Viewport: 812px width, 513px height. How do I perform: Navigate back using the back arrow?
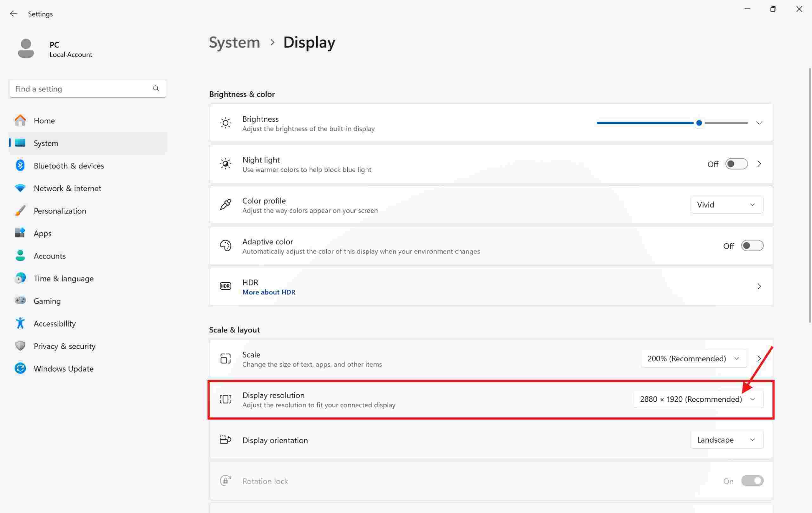[14, 13]
